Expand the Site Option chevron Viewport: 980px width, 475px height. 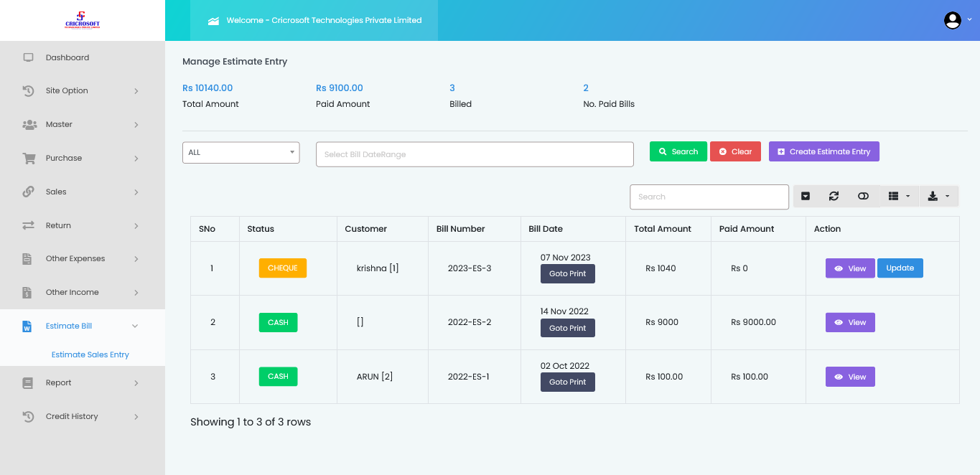tap(136, 91)
